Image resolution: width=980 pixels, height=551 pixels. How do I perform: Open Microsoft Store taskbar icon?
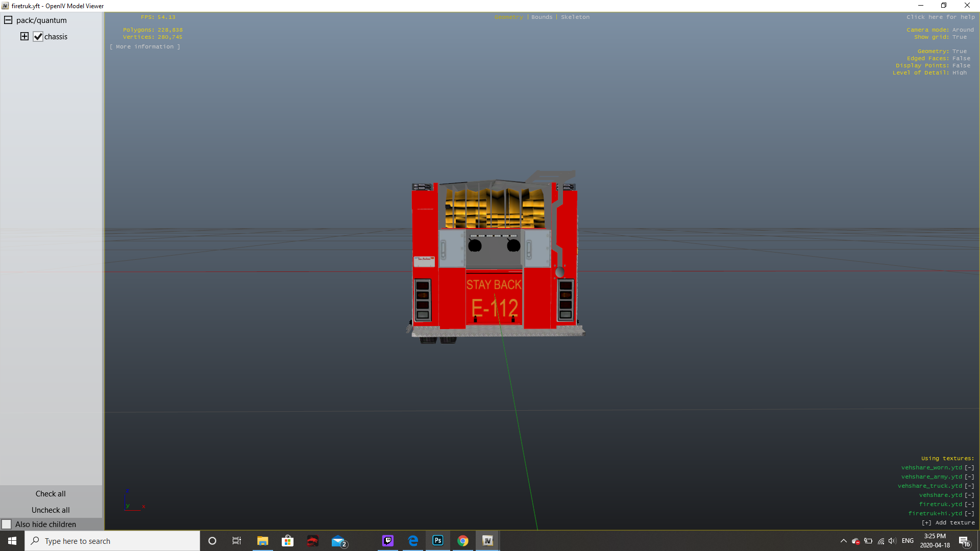tap(288, 541)
